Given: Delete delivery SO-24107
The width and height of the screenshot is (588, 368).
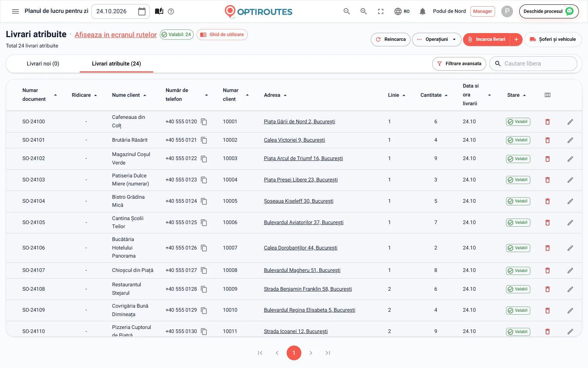Looking at the screenshot, I should [x=548, y=270].
